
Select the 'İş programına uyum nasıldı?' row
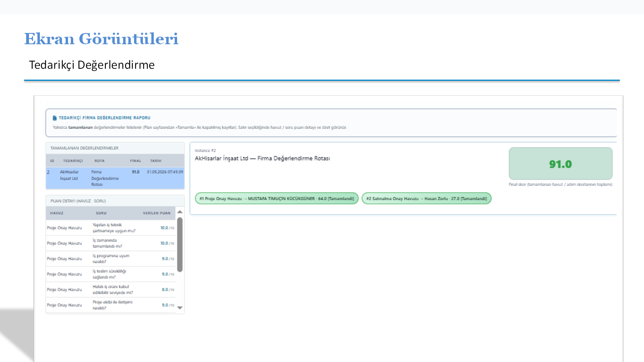click(111, 259)
